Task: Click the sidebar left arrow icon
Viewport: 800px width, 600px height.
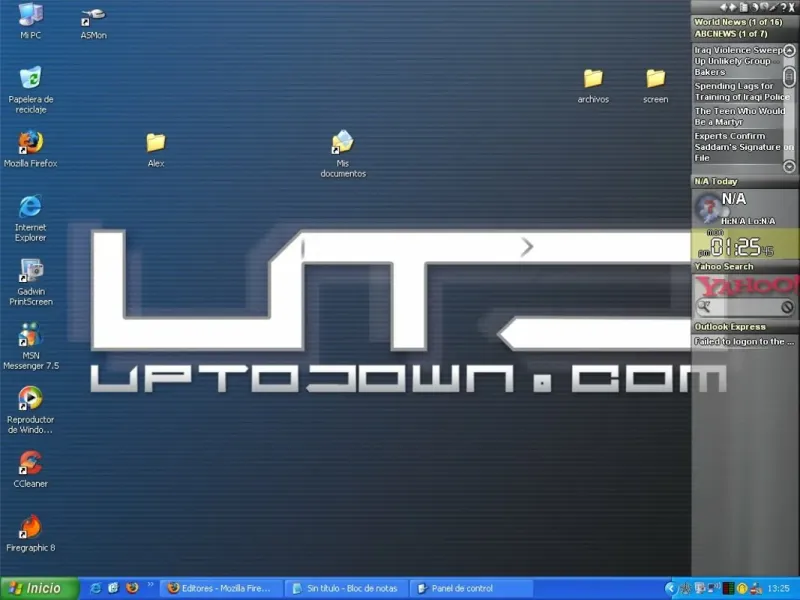Action: click(723, 7)
